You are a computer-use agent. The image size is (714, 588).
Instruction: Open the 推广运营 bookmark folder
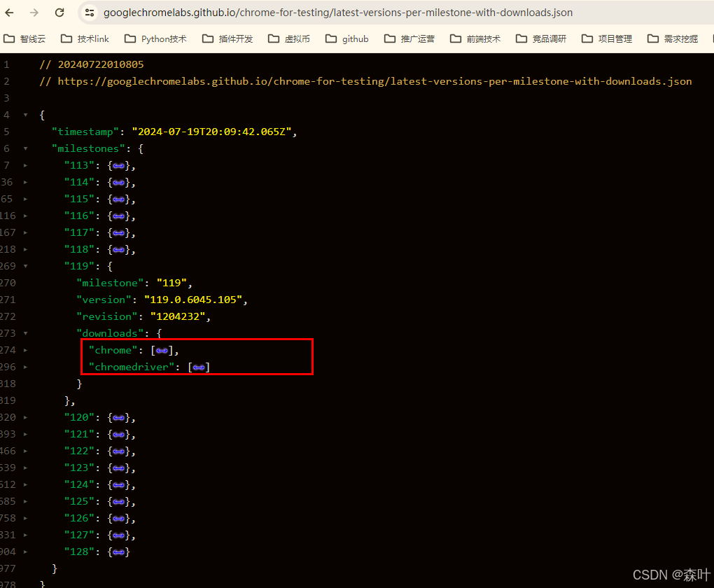pos(409,38)
